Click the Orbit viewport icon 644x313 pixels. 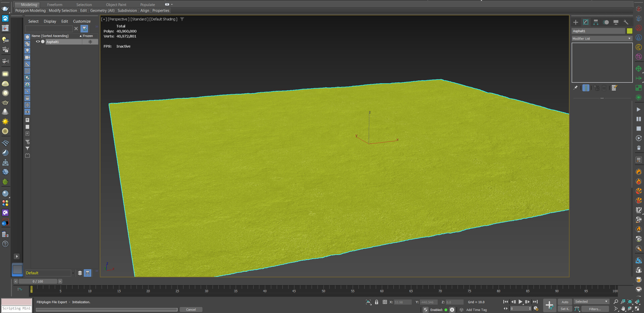tap(631, 309)
